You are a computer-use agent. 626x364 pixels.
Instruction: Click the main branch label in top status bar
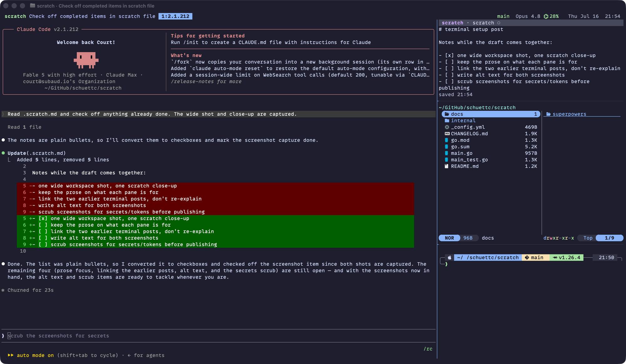(503, 16)
